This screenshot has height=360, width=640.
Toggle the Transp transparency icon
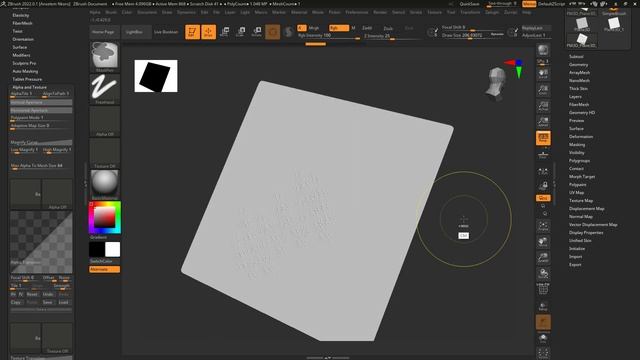tap(543, 306)
